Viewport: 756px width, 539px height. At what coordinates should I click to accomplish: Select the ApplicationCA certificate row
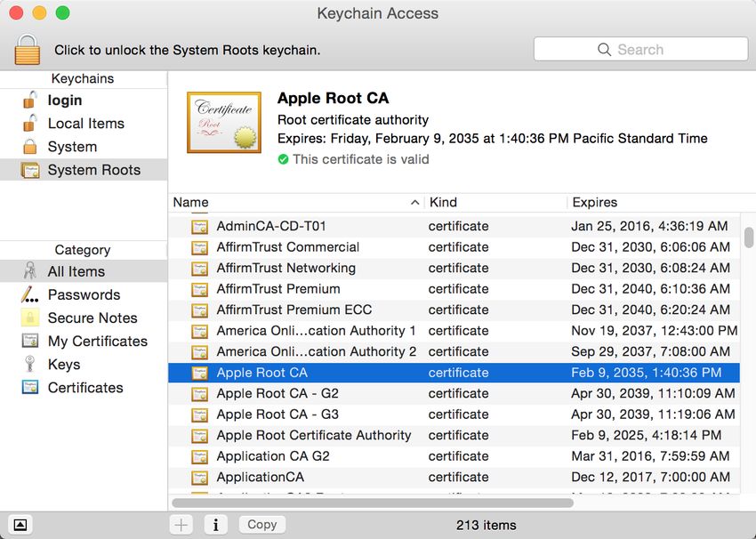tap(454, 477)
